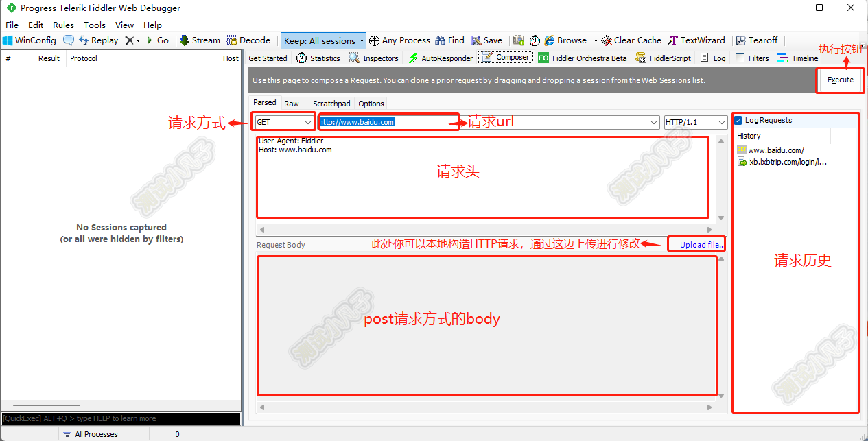Click Clear Cache in toolbar
The image size is (868, 441).
631,40
